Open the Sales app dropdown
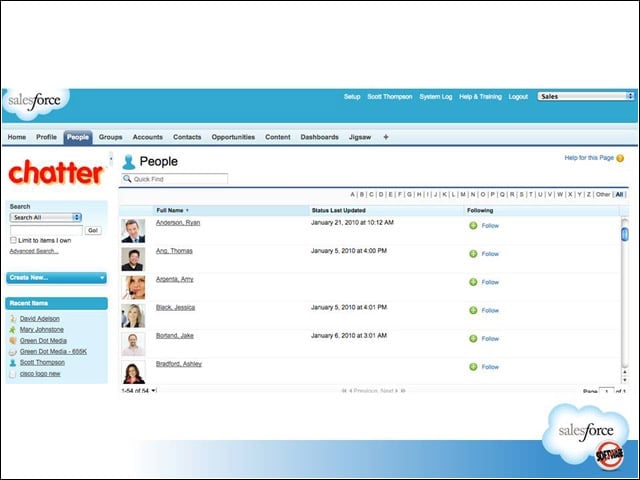The height and width of the screenshot is (480, 640). pos(585,96)
